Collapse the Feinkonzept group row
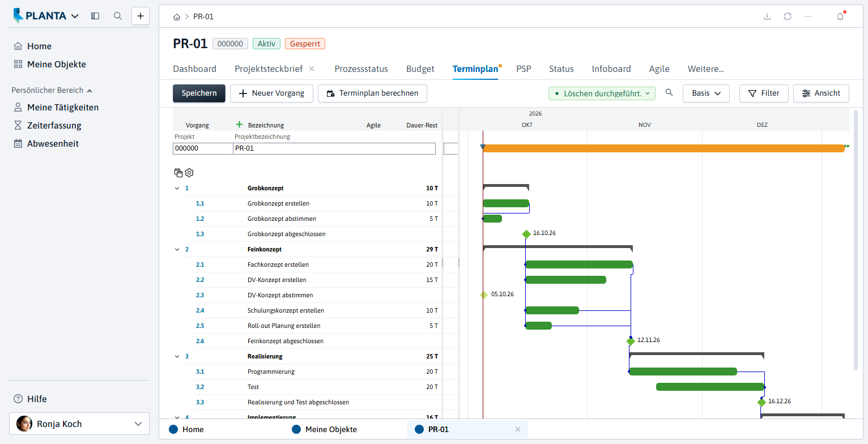 tap(177, 249)
